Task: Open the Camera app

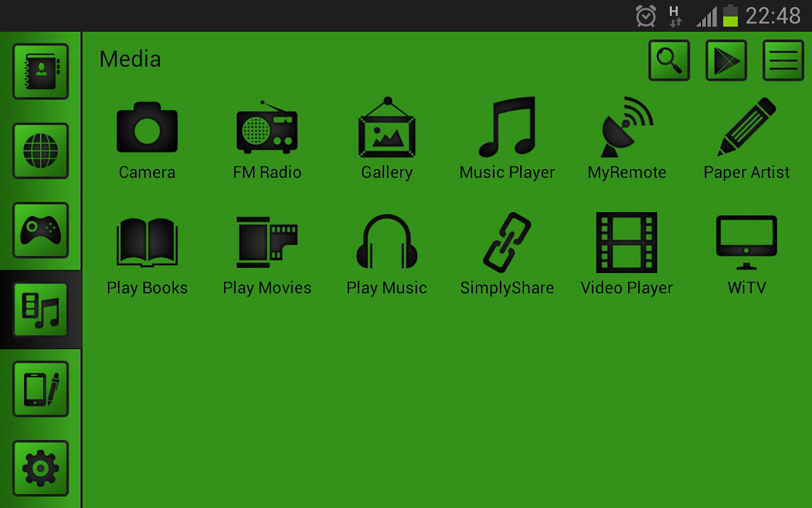Action: [x=147, y=128]
